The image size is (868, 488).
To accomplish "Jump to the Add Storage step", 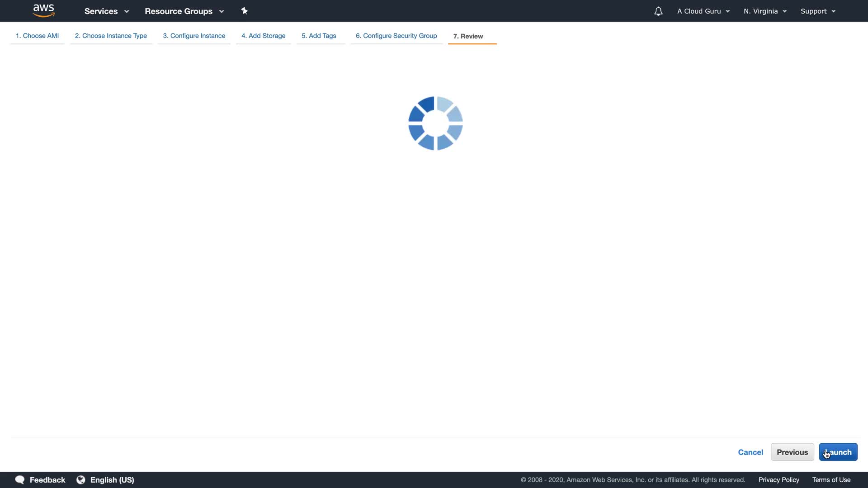I will tap(263, 36).
